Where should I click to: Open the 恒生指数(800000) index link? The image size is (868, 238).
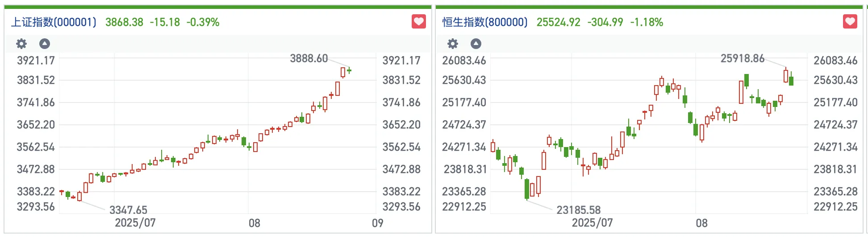click(x=485, y=22)
